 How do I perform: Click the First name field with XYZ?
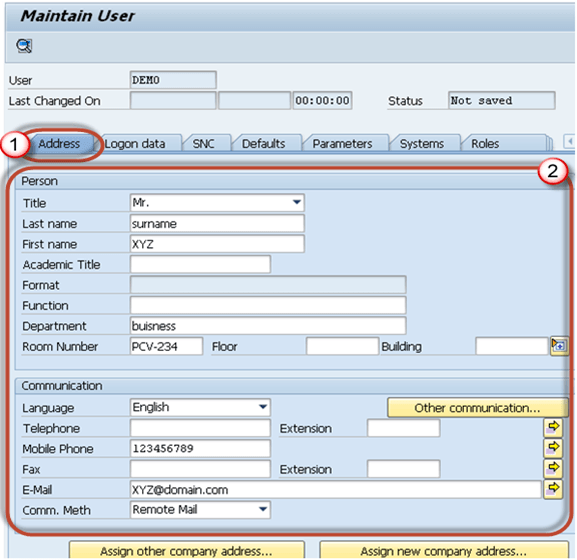pyautogui.click(x=217, y=244)
